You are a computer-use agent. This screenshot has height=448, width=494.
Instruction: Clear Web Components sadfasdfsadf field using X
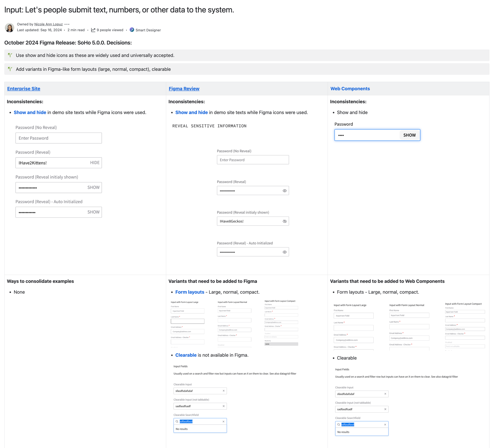[x=385, y=409]
